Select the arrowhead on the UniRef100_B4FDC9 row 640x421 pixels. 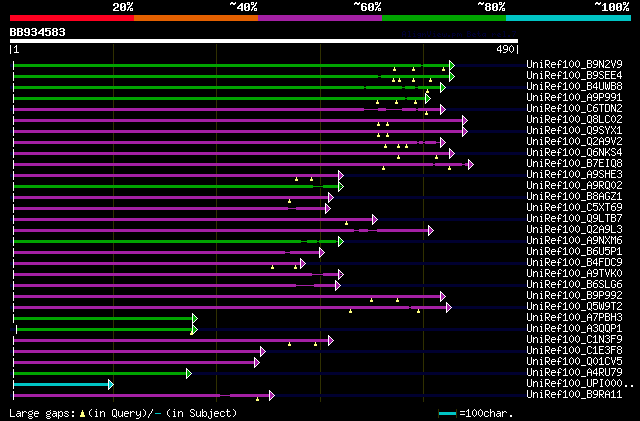click(x=303, y=263)
